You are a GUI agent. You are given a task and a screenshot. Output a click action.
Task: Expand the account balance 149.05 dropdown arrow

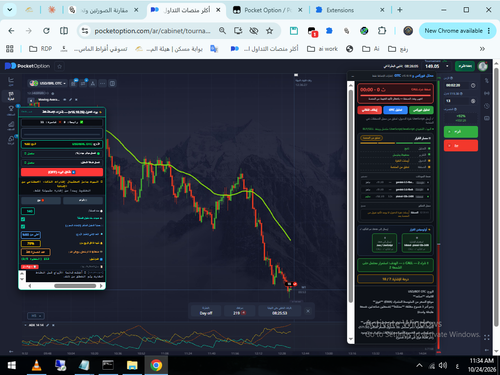pyautogui.click(x=447, y=66)
